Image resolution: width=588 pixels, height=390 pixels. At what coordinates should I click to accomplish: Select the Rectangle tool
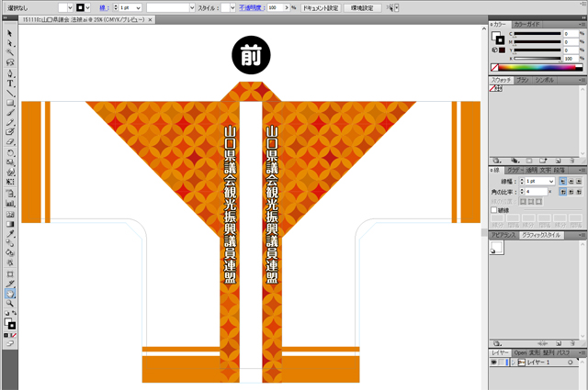tap(10, 103)
